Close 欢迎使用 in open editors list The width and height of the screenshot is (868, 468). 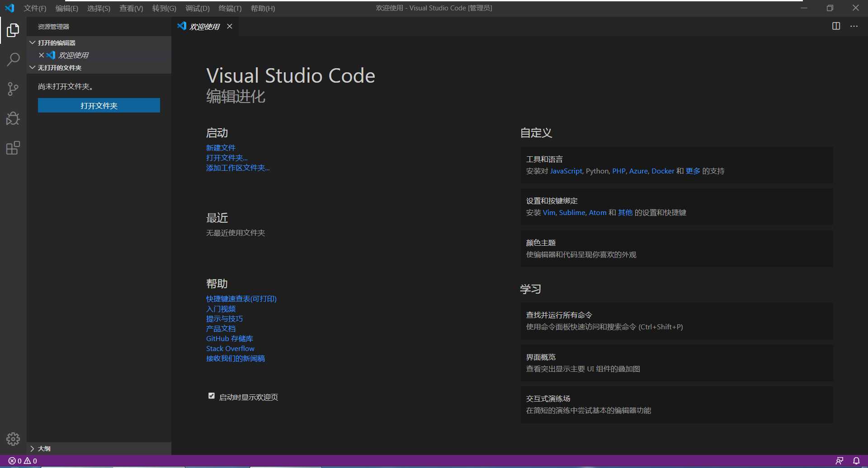coord(41,55)
